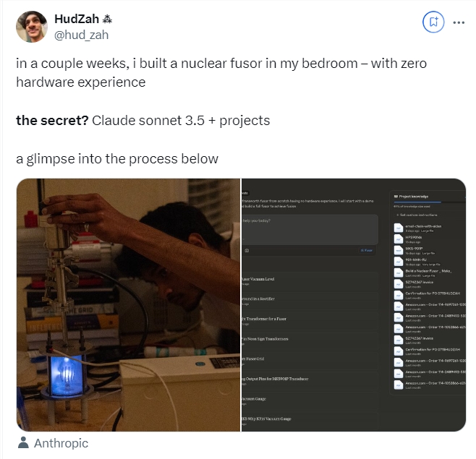Click the camera attachment icon in chat box
Image resolution: width=476 pixels, height=459 pixels.
[247, 250]
